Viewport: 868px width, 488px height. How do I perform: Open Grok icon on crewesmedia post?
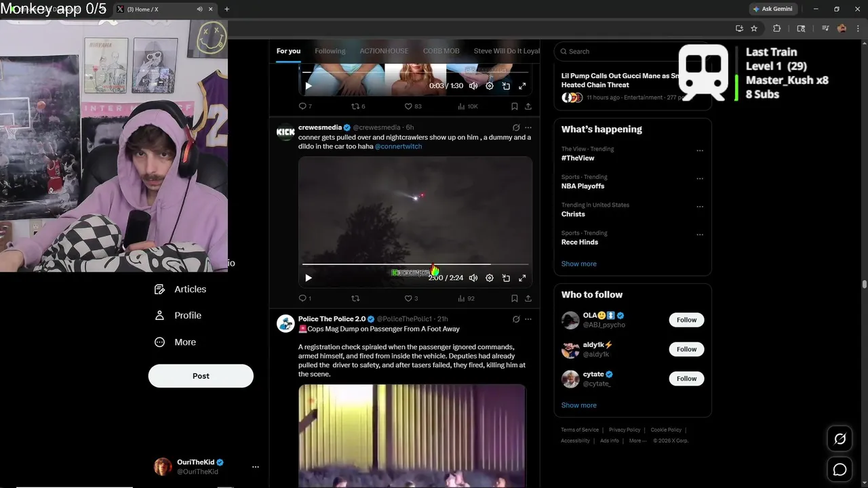tap(516, 127)
